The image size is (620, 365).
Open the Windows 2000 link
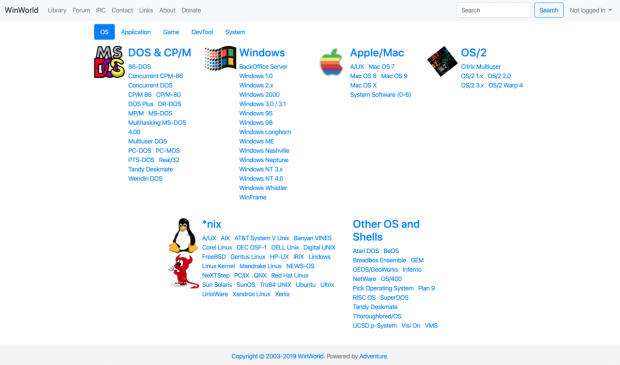[x=259, y=95]
